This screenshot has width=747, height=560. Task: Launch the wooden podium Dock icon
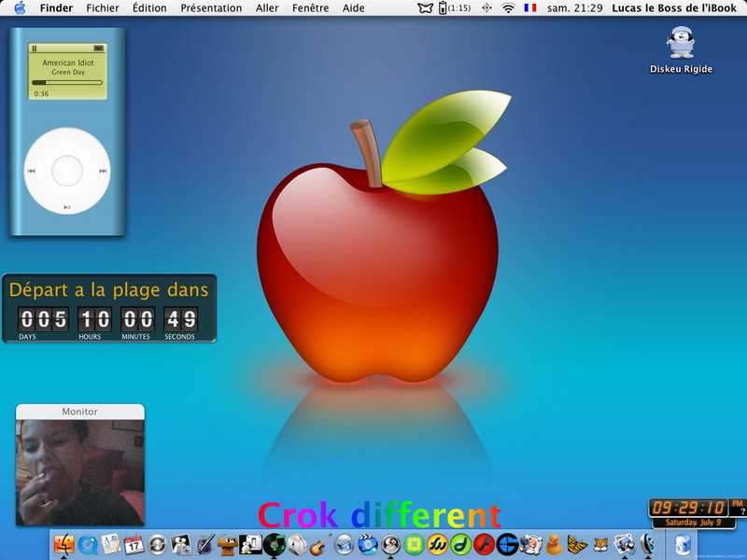point(227,544)
